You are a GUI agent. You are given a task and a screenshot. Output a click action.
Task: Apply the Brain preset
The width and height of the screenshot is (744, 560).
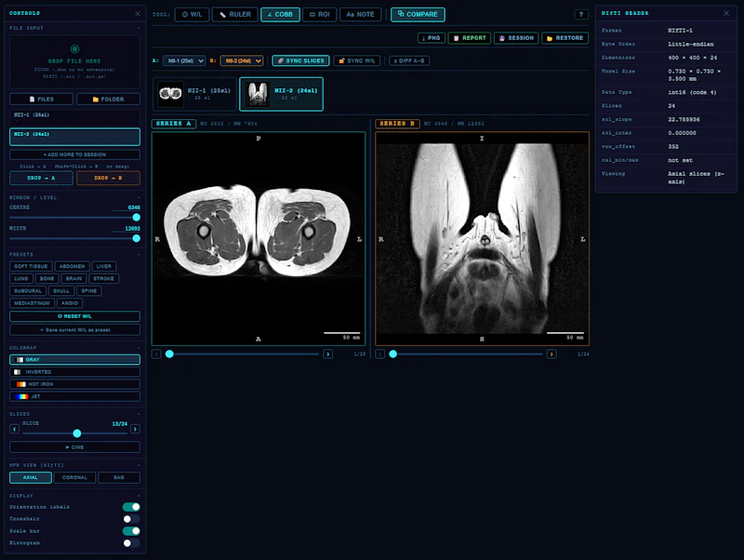(73, 278)
